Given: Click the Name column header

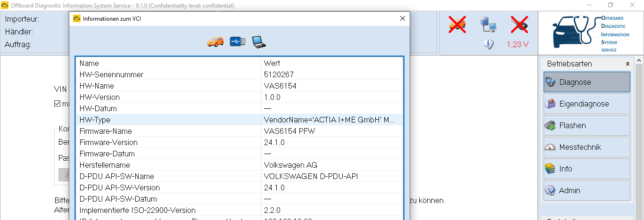Looking at the screenshot, I should click(169, 63).
